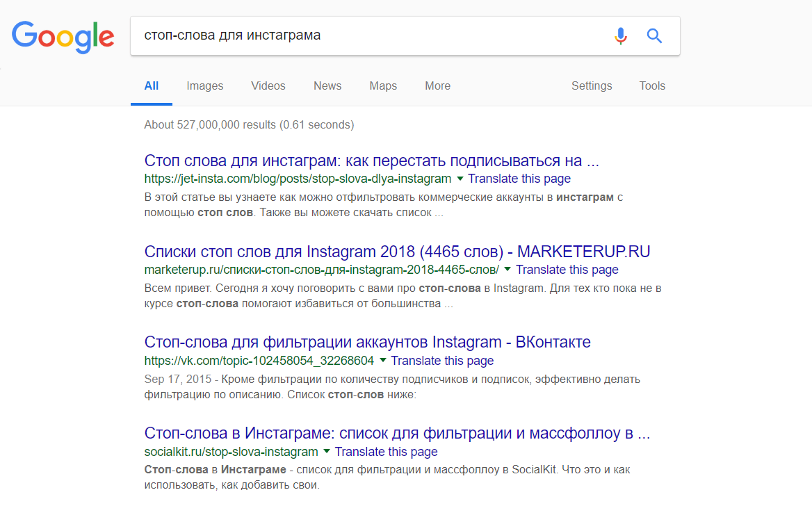812x506 pixels.
Task: Switch to News tab
Action: tap(327, 86)
